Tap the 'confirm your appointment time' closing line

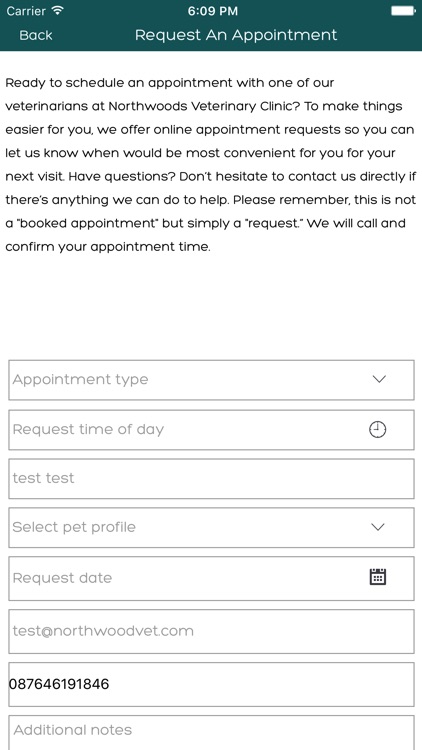[108, 247]
